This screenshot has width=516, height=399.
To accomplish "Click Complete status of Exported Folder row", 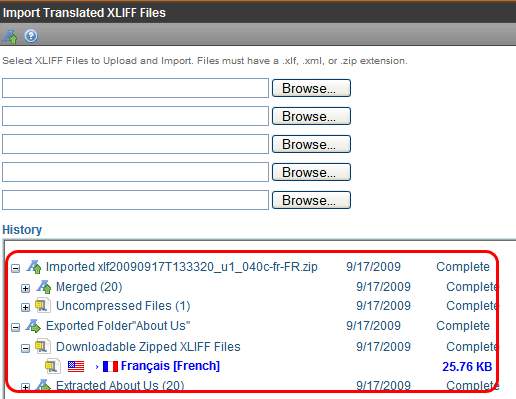I will point(463,326).
